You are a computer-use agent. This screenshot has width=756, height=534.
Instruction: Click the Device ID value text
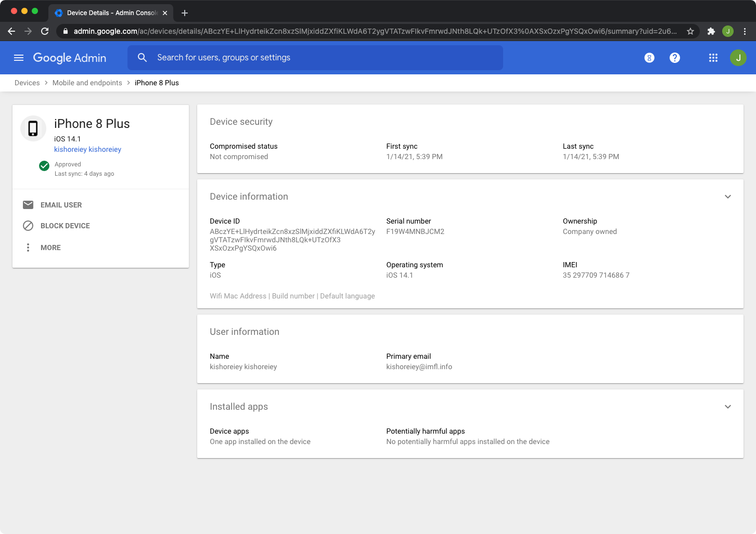click(292, 240)
